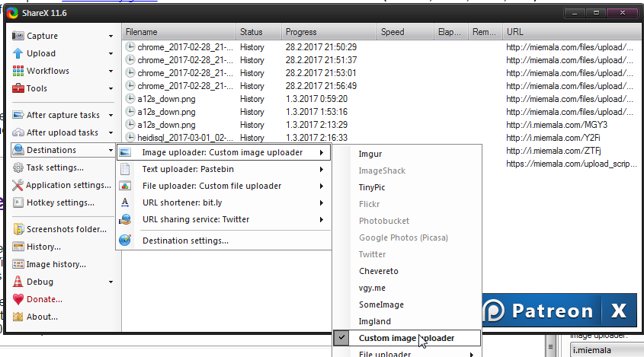Choose vgy.me image uploader

[372, 288]
